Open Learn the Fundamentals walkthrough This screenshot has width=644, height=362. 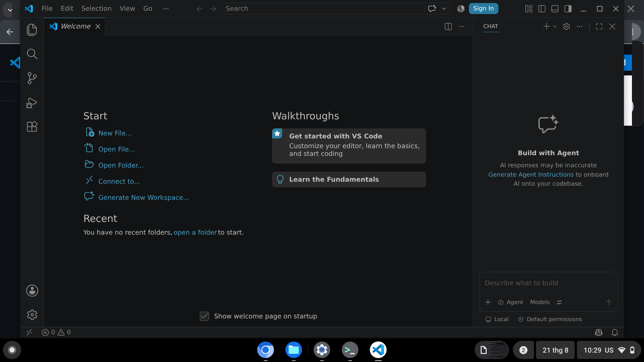point(349,179)
